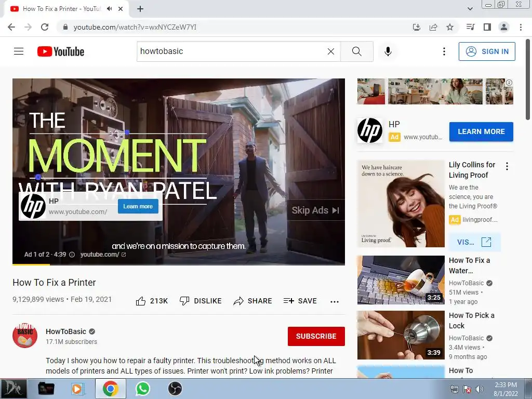This screenshot has width=532, height=399.
Task: Open WhatsApp from the taskbar
Action: point(143,389)
